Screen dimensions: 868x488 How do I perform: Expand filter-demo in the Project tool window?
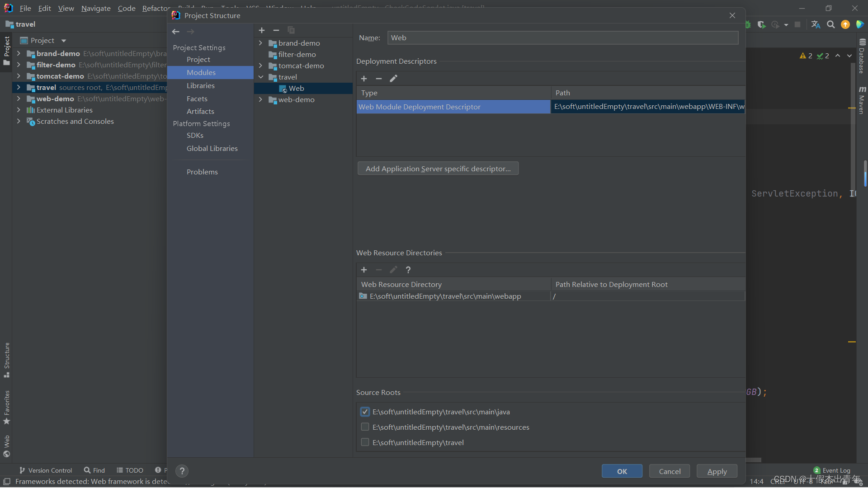coord(19,65)
